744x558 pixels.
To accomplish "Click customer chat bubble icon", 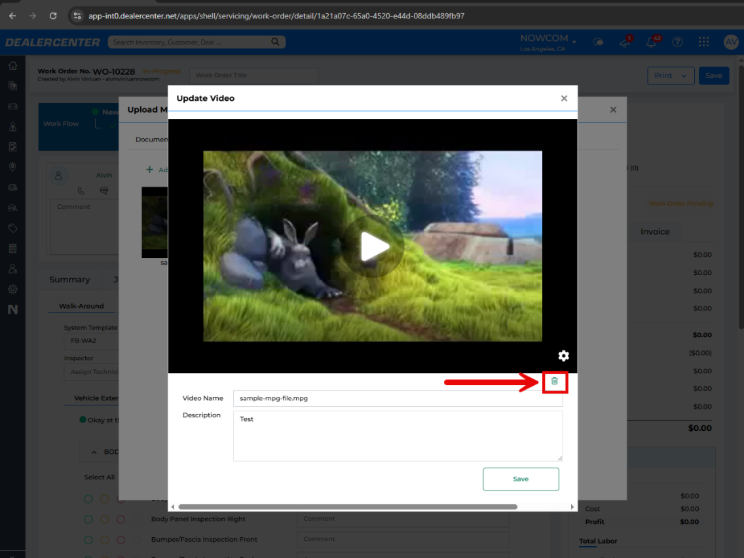I will (x=104, y=191).
